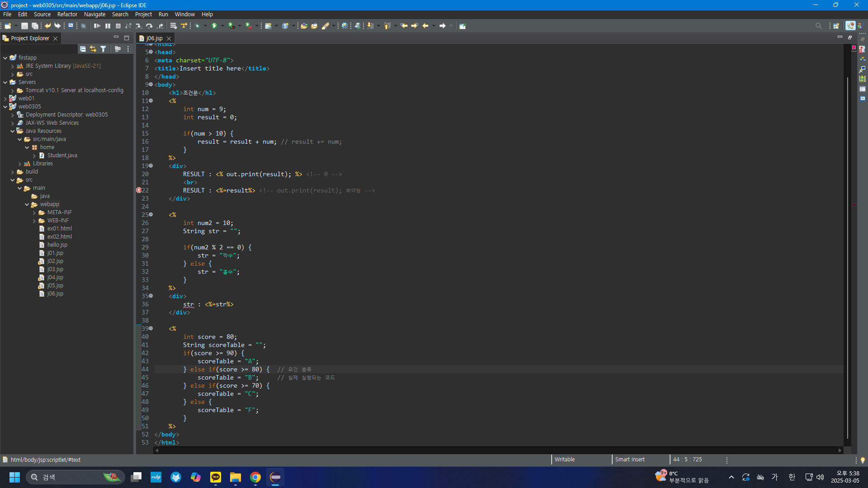Screen dimensions: 868x488
Task: Click the Debug bug icon
Action: [197, 26]
